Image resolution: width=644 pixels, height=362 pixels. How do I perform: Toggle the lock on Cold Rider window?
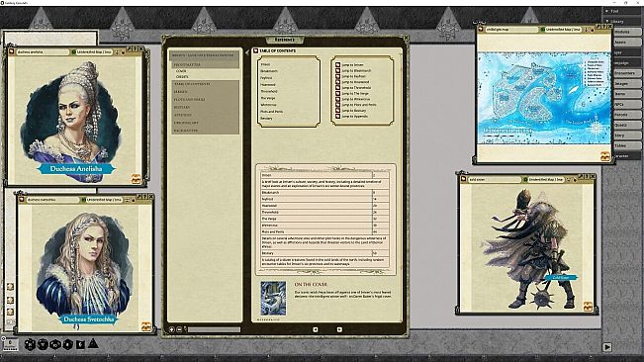point(575,180)
